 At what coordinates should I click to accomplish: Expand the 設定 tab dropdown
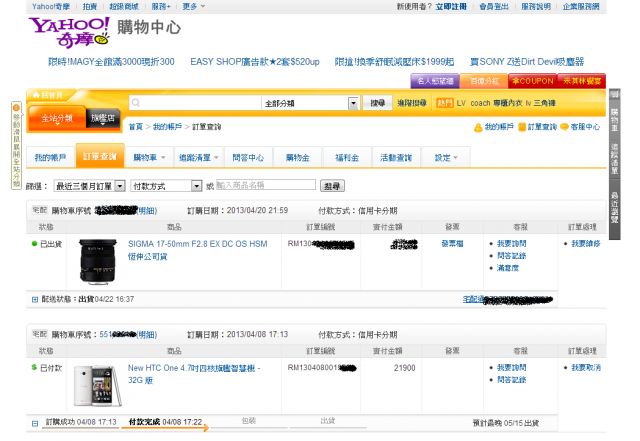point(456,158)
